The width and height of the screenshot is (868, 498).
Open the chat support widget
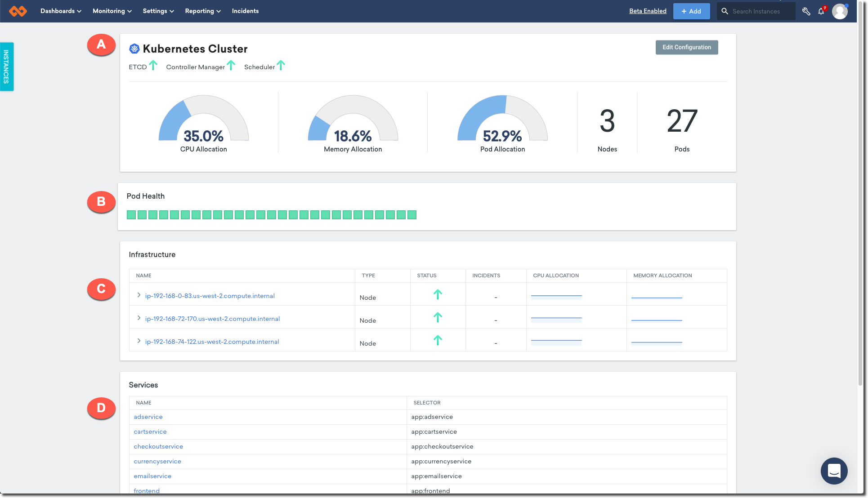click(x=834, y=471)
